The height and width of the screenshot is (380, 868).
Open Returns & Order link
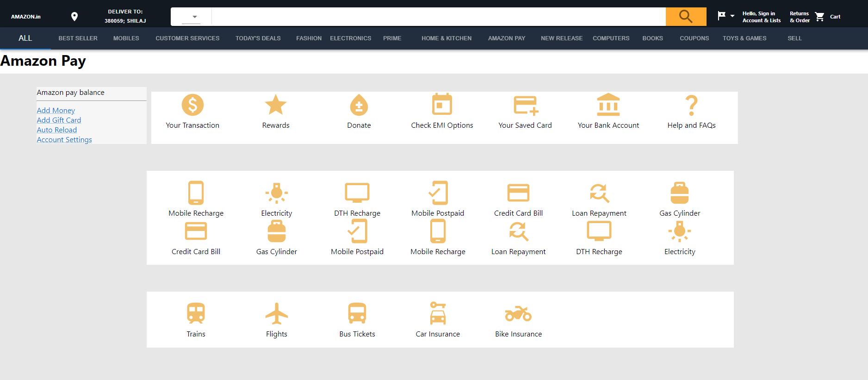point(800,17)
